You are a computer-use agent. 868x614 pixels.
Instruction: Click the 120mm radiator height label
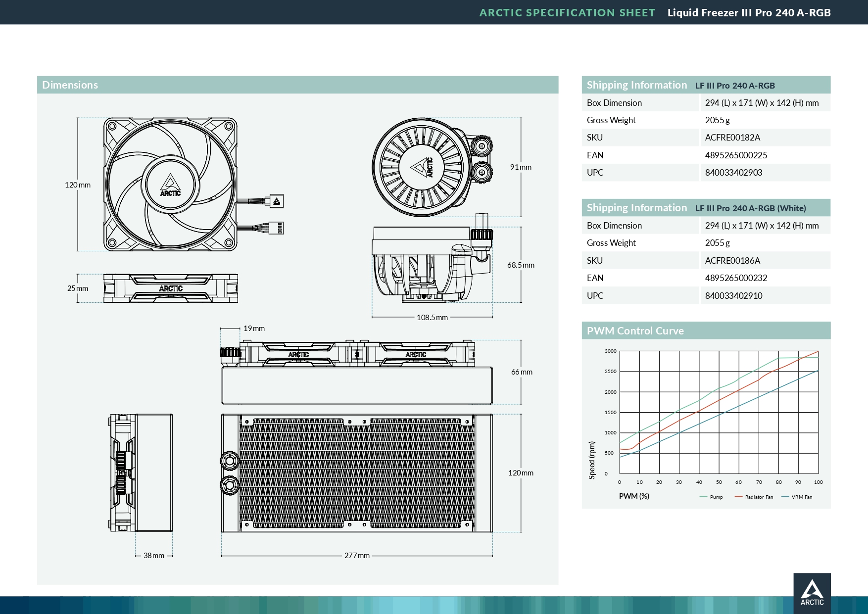click(521, 473)
